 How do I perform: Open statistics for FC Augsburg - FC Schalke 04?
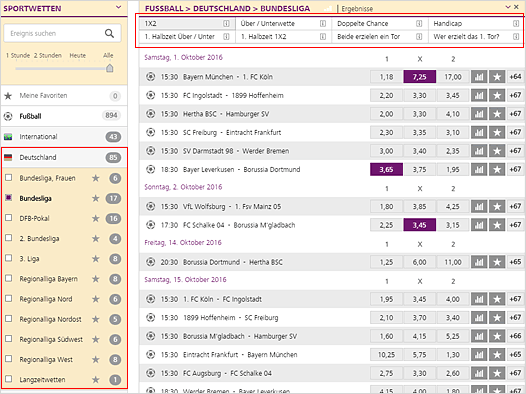point(479,373)
